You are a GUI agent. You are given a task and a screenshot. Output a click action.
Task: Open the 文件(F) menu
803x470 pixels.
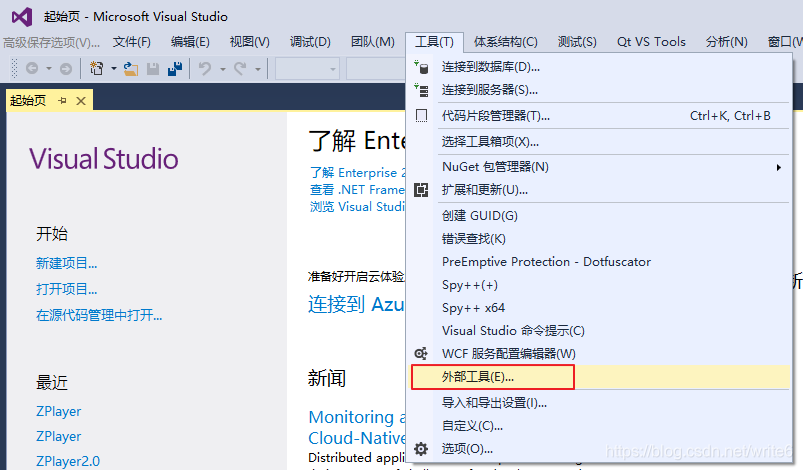point(132,41)
